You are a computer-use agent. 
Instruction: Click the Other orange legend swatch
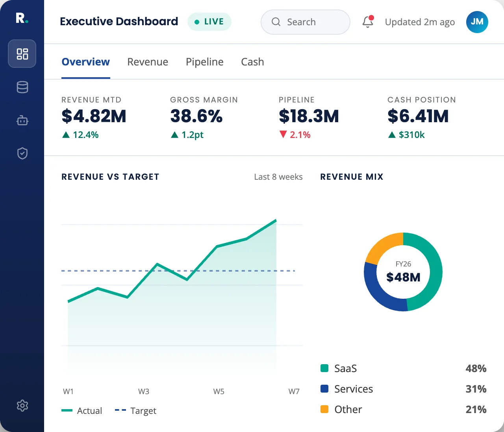(324, 409)
